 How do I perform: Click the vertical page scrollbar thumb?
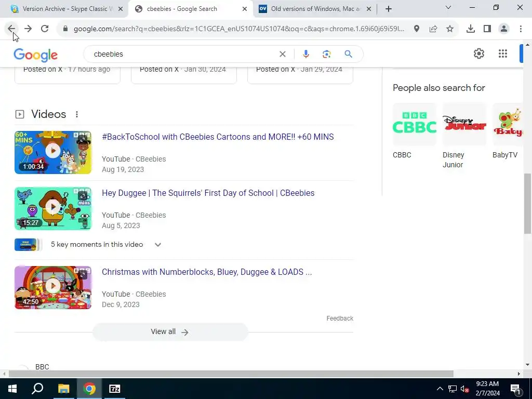coord(527,204)
